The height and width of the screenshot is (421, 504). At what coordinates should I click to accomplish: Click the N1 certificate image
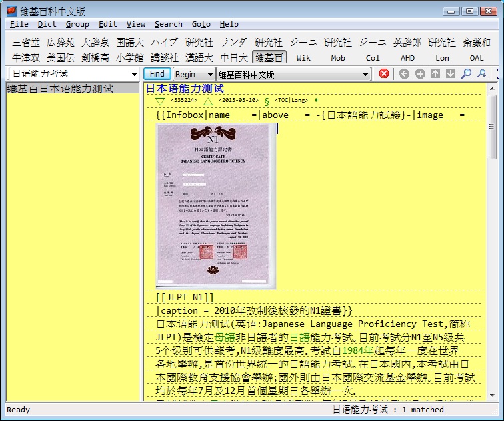[x=215, y=206]
